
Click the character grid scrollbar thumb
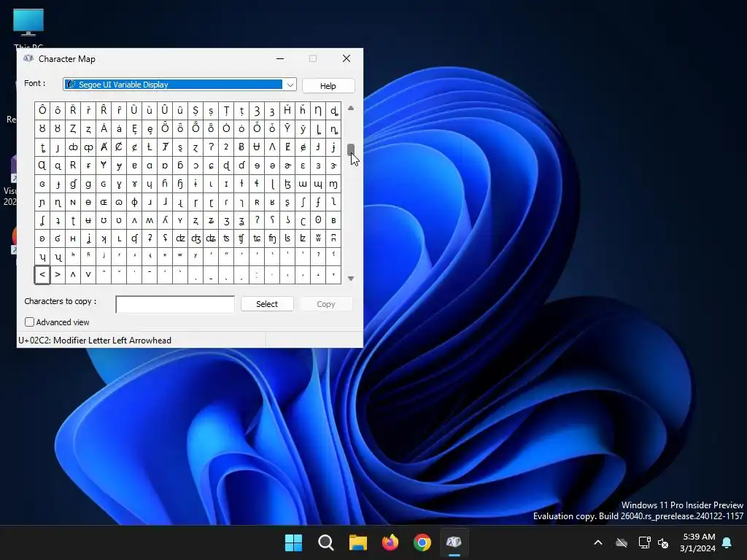[x=351, y=149]
